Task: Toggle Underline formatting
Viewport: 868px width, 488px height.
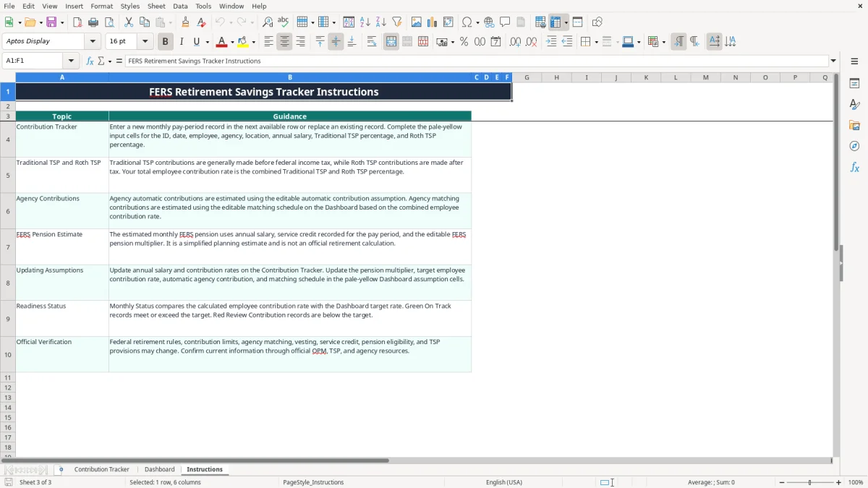Action: (x=196, y=42)
